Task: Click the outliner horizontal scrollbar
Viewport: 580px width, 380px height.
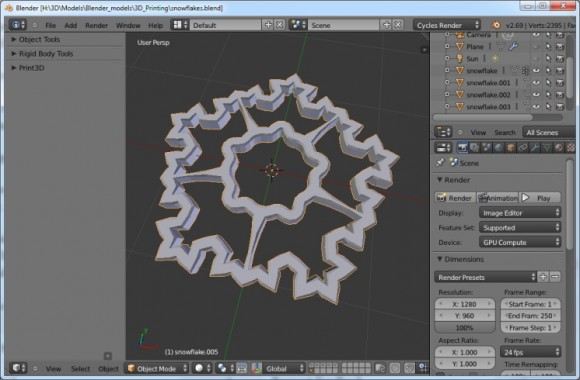Action: [483, 117]
